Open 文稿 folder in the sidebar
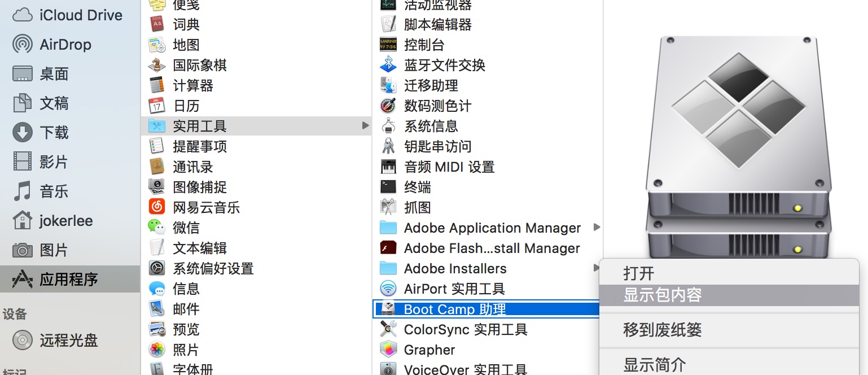The width and height of the screenshot is (868, 375). pos(41,103)
